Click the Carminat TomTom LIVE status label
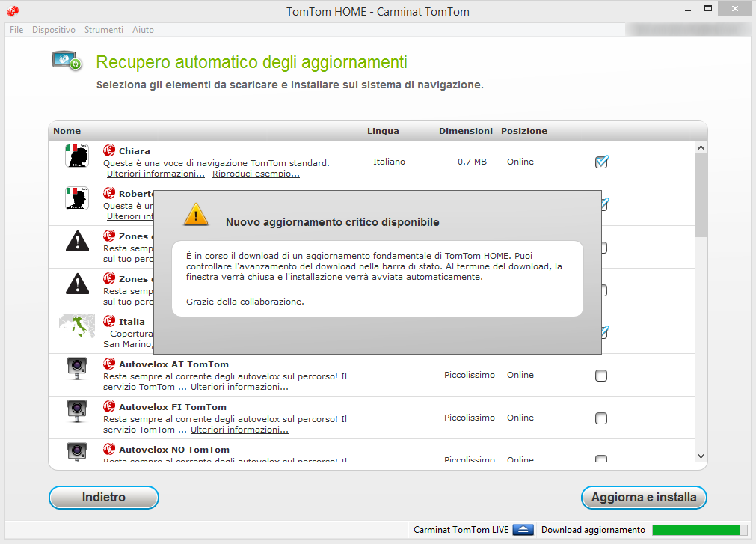 pos(461,530)
